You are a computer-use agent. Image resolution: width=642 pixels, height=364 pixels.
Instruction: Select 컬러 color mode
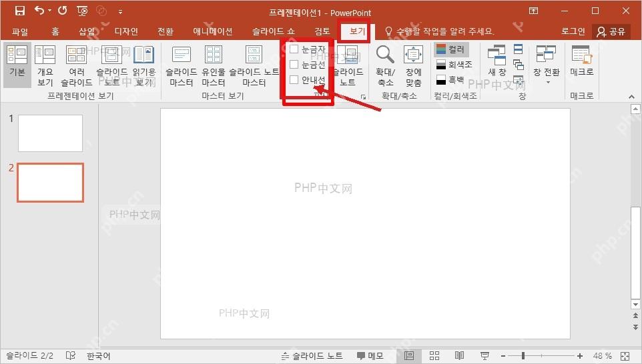tap(450, 49)
